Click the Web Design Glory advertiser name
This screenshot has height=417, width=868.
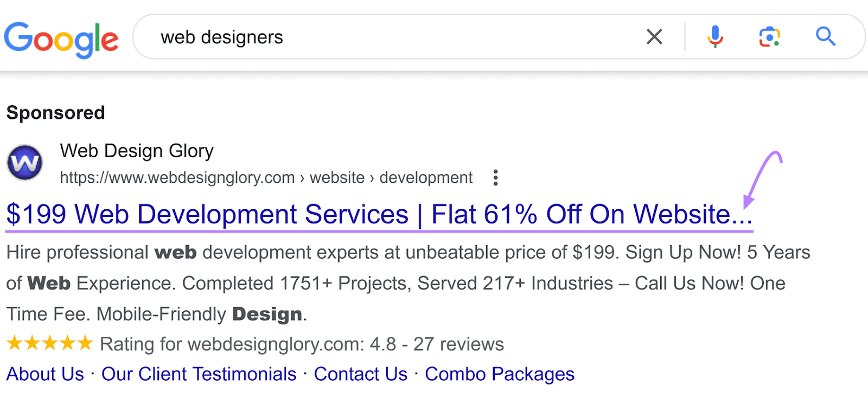pos(136,151)
